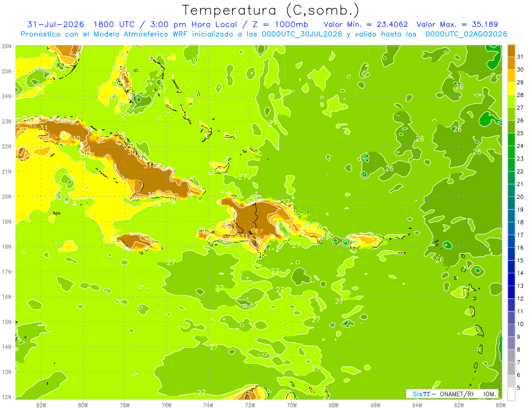Click legend label "14" on the color scale
Image resolution: width=532 pixels, height=411 pixels.
click(520, 273)
